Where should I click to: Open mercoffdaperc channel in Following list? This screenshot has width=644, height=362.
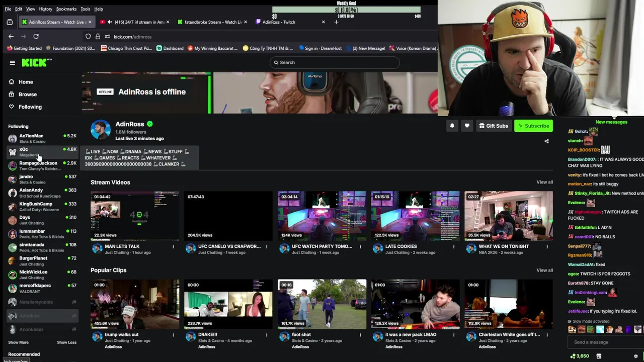click(x=42, y=288)
